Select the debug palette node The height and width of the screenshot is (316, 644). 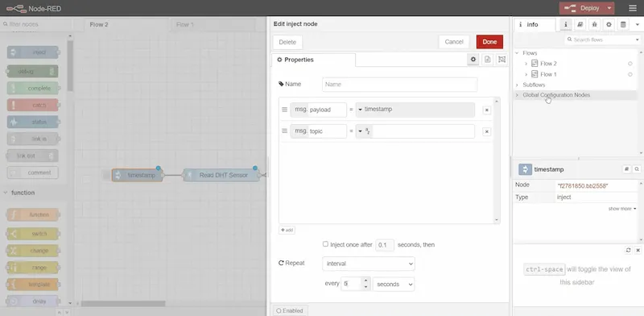(33, 71)
